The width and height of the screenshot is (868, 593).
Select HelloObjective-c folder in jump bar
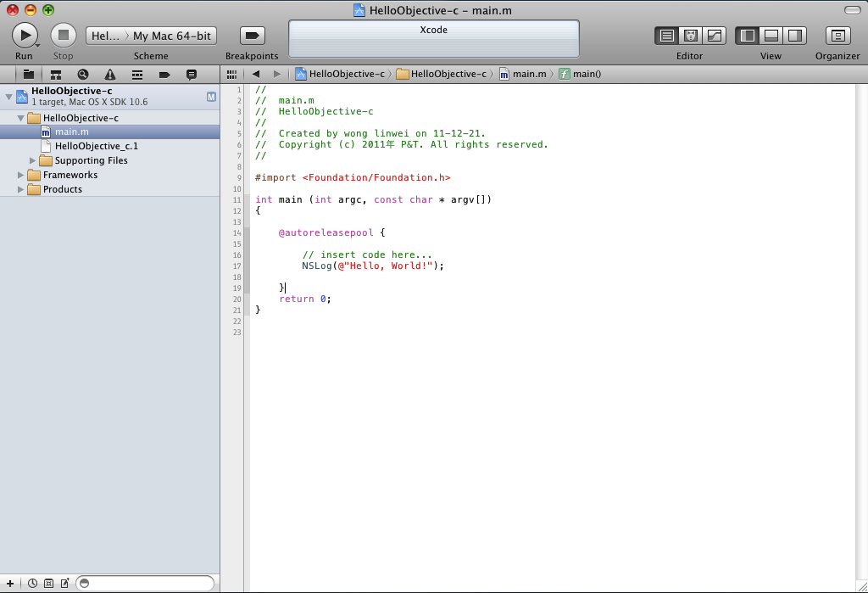[442, 75]
